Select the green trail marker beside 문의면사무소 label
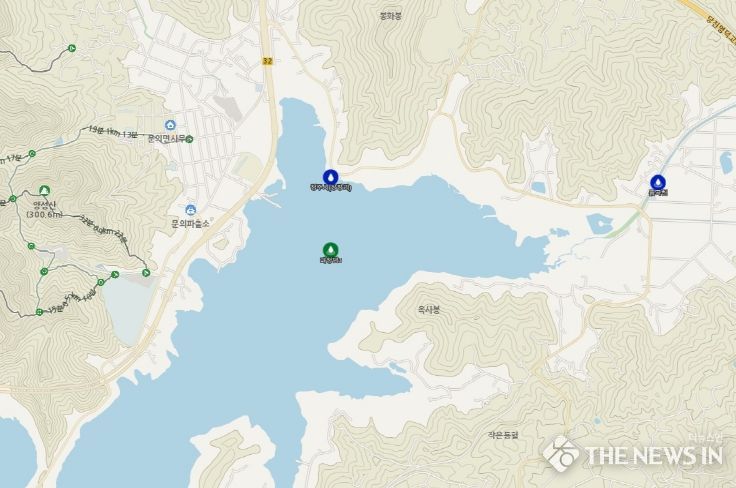 [x=189, y=139]
